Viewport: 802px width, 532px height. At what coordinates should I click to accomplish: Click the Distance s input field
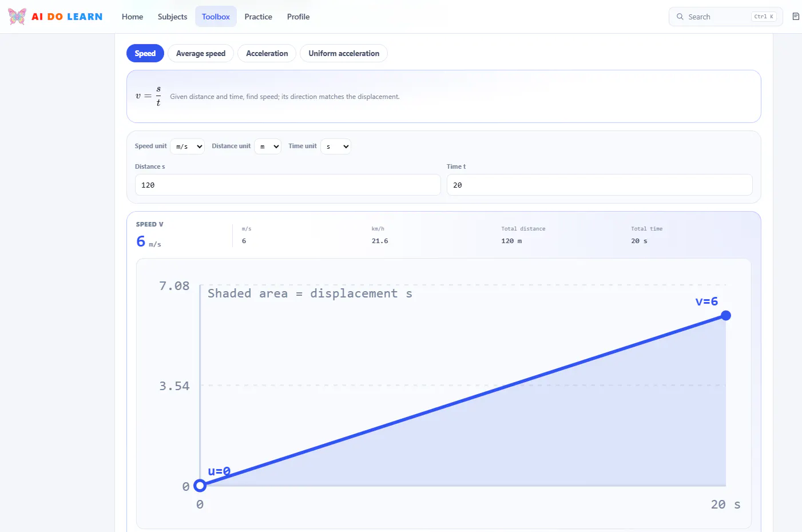coord(288,185)
